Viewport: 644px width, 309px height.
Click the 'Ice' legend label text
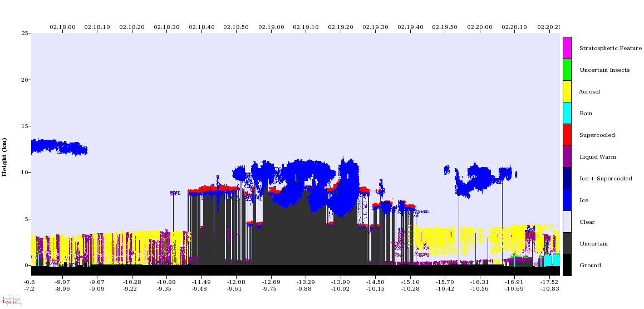[x=583, y=200]
